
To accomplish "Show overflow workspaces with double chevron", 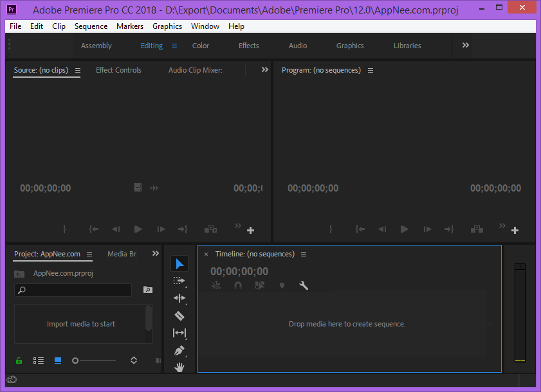I will (x=466, y=45).
